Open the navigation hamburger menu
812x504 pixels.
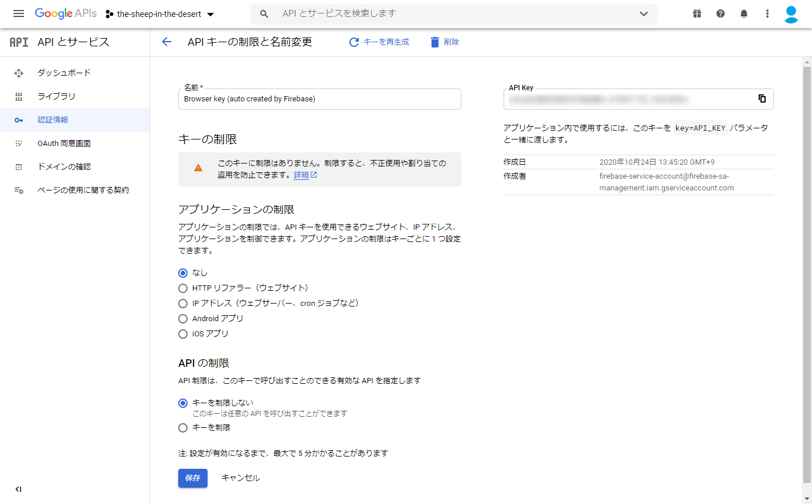[x=19, y=13]
